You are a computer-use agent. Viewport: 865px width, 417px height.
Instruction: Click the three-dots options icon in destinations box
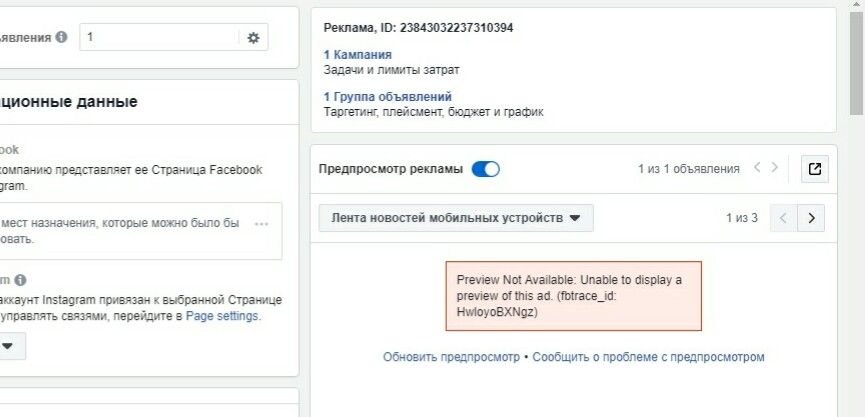pyautogui.click(x=261, y=223)
